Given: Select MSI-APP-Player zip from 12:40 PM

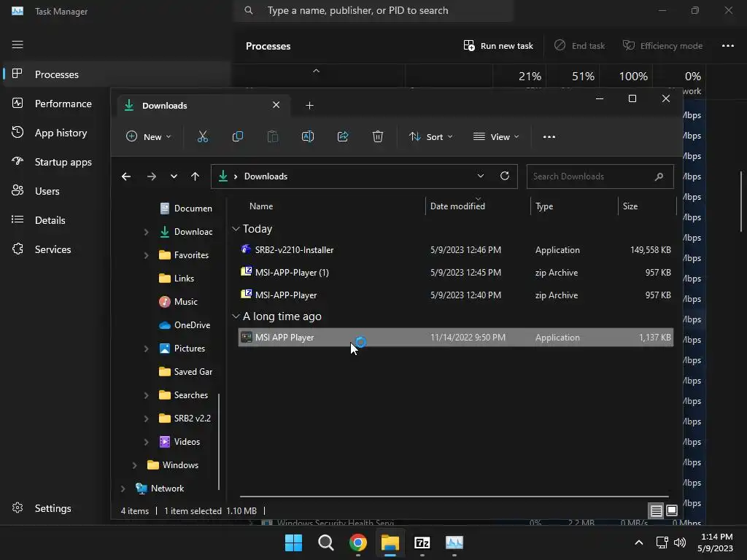Looking at the screenshot, I should click(455, 295).
